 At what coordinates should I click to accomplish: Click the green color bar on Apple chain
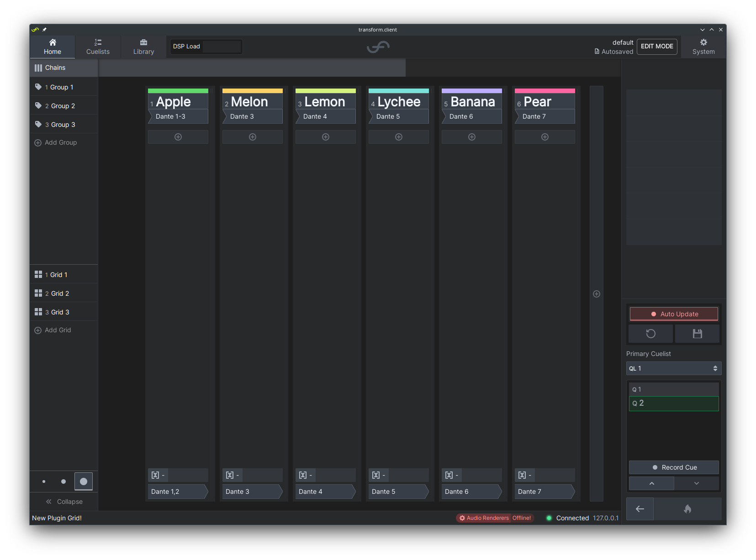coord(178,91)
